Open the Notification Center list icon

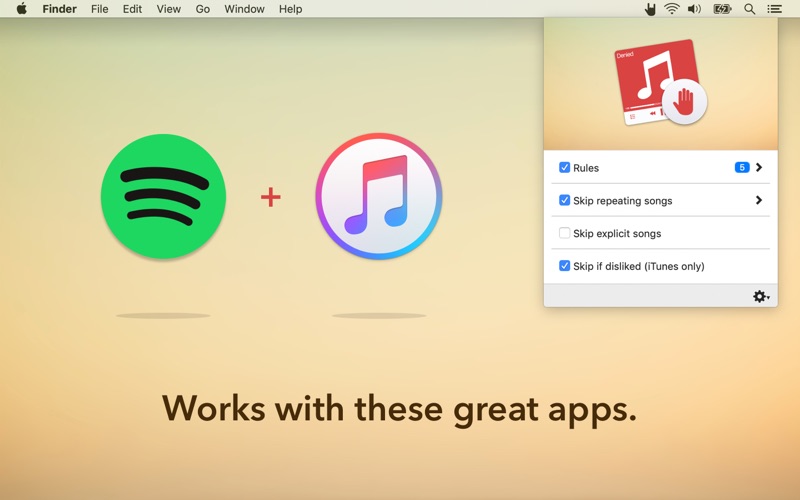pos(774,9)
